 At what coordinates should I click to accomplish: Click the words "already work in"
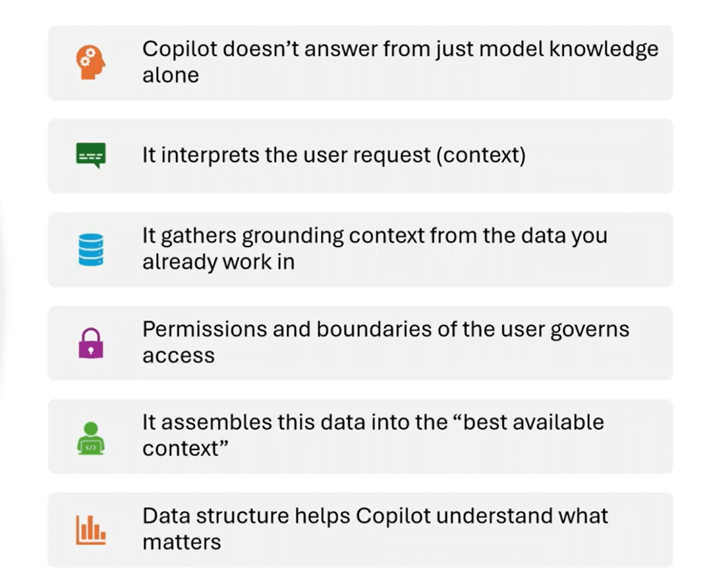[218, 262]
